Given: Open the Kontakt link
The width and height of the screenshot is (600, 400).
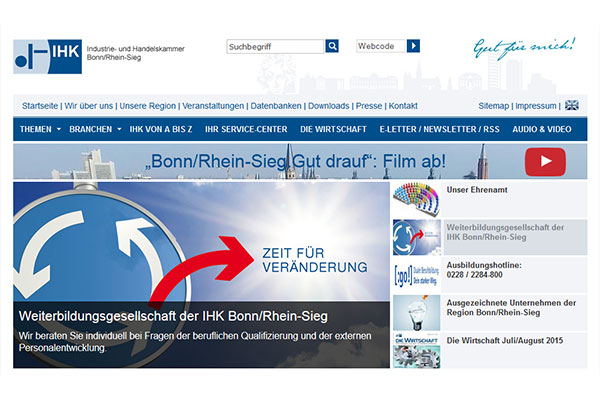Looking at the screenshot, I should (403, 106).
